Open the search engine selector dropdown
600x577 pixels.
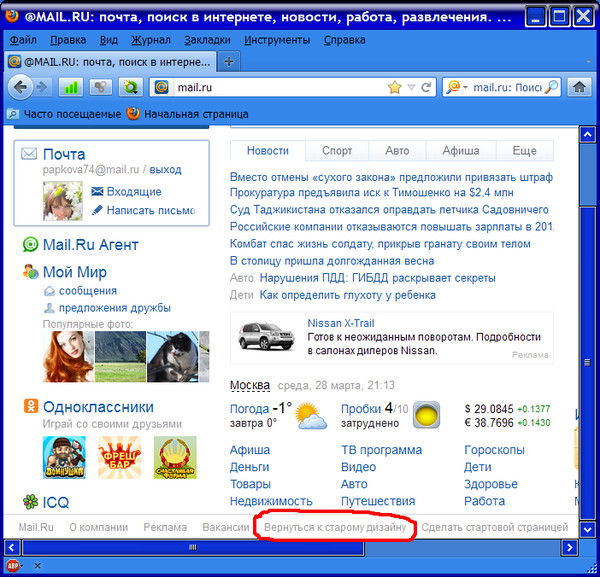coord(465,88)
